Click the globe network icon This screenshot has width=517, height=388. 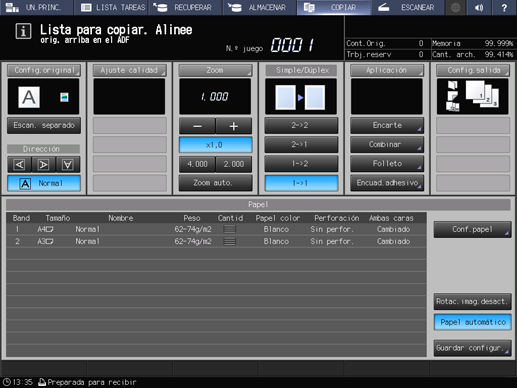(455, 7)
